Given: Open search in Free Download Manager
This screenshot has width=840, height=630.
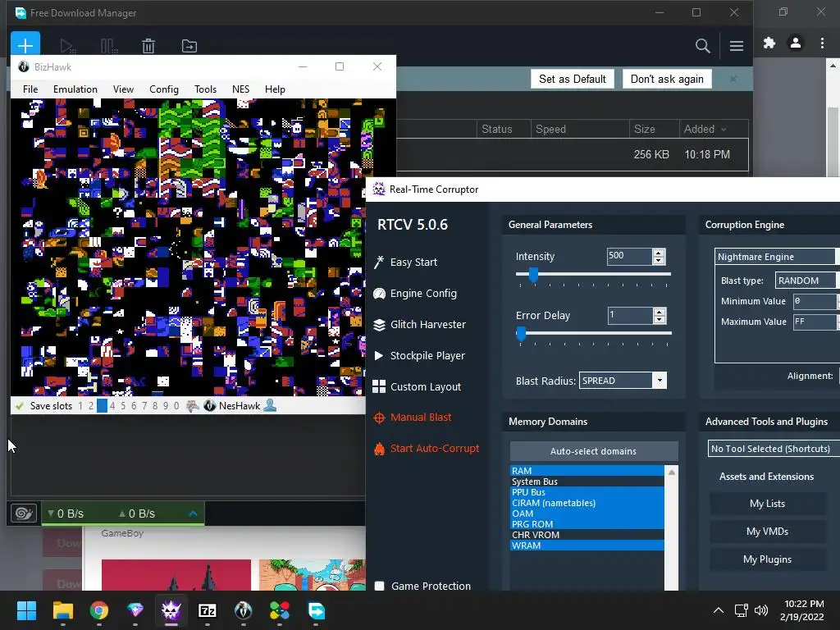Looking at the screenshot, I should point(702,46).
